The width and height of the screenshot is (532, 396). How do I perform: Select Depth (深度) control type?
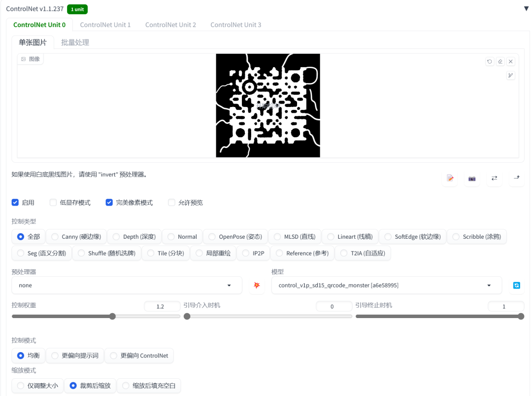coord(134,237)
